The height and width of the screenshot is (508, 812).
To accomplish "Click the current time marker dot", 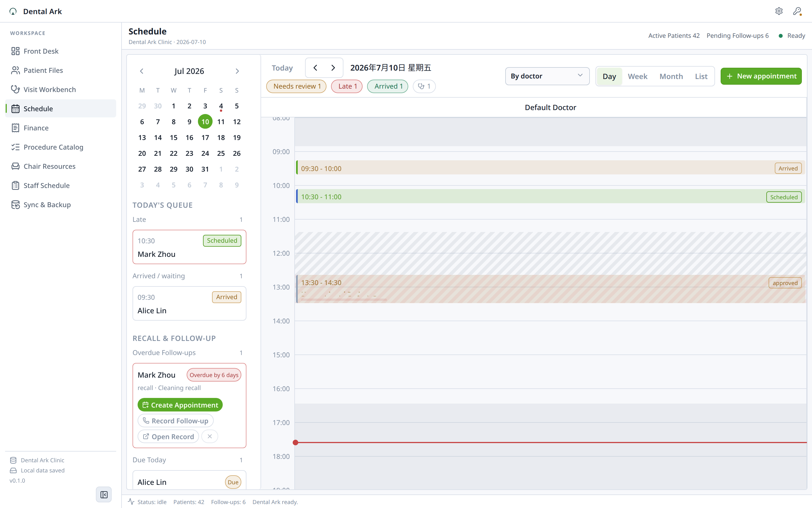I will click(295, 443).
